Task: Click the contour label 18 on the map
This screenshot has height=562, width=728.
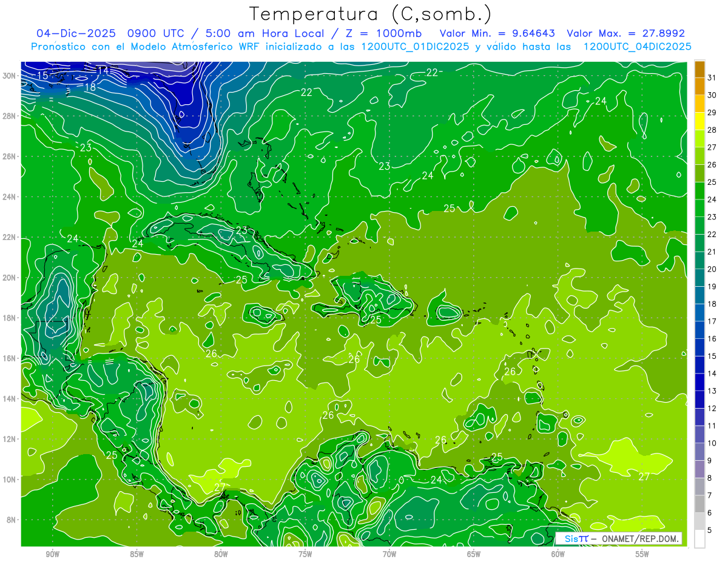Action: tap(90, 87)
